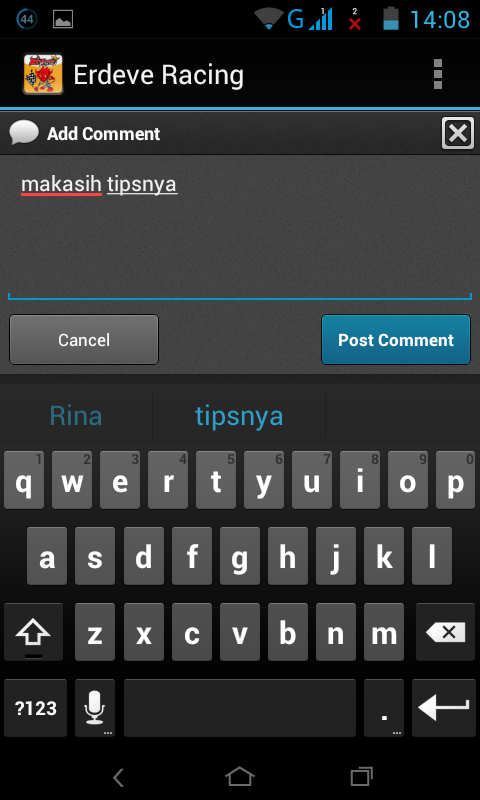Select the "Rina" word suggestion
Image resolution: width=480 pixels, height=800 pixels.
pyautogui.click(x=76, y=416)
